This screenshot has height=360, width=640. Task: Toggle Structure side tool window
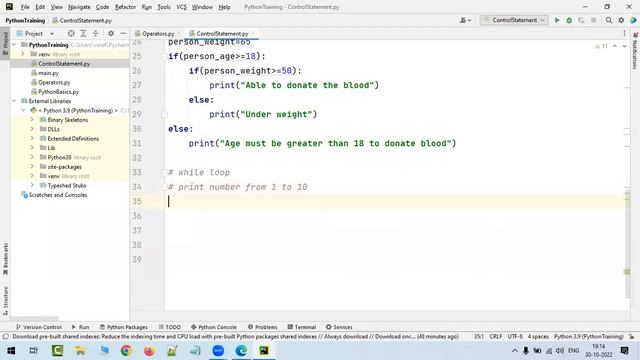pyautogui.click(x=5, y=300)
